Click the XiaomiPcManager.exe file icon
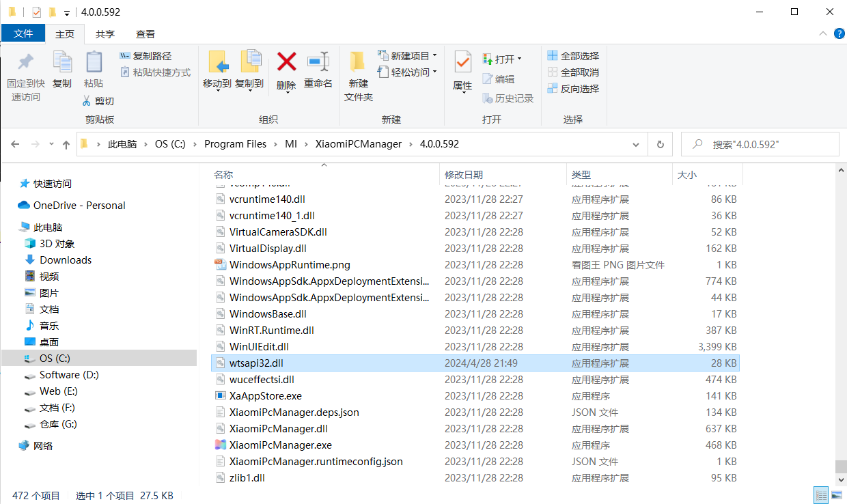Viewport: 847px width, 504px height. 220,445
